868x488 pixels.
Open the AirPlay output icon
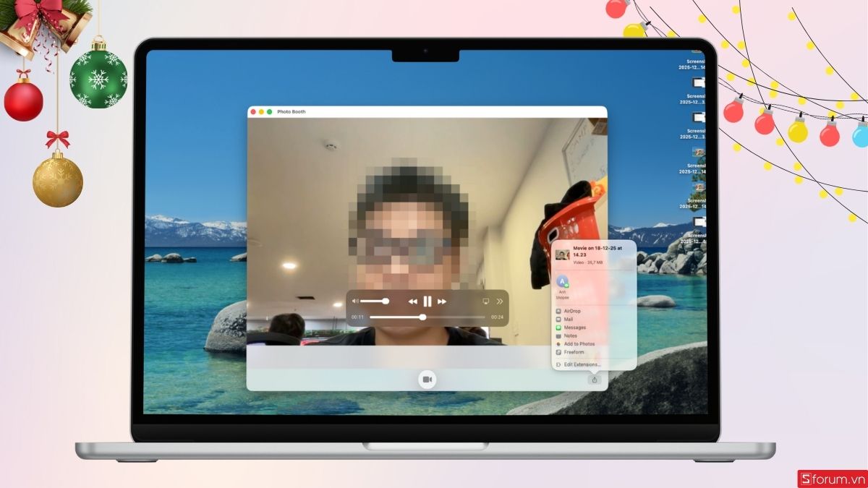click(x=486, y=301)
